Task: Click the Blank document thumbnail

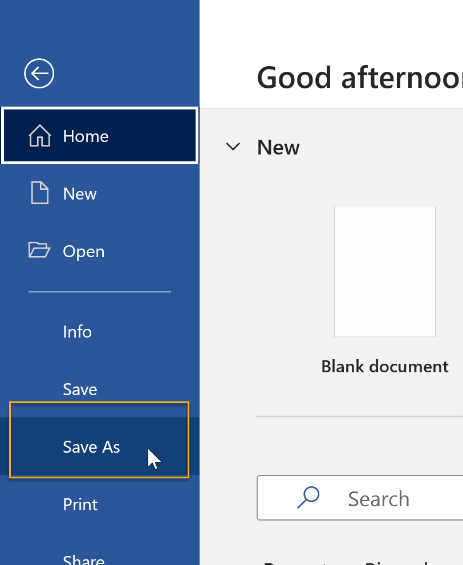Action: coord(385,271)
